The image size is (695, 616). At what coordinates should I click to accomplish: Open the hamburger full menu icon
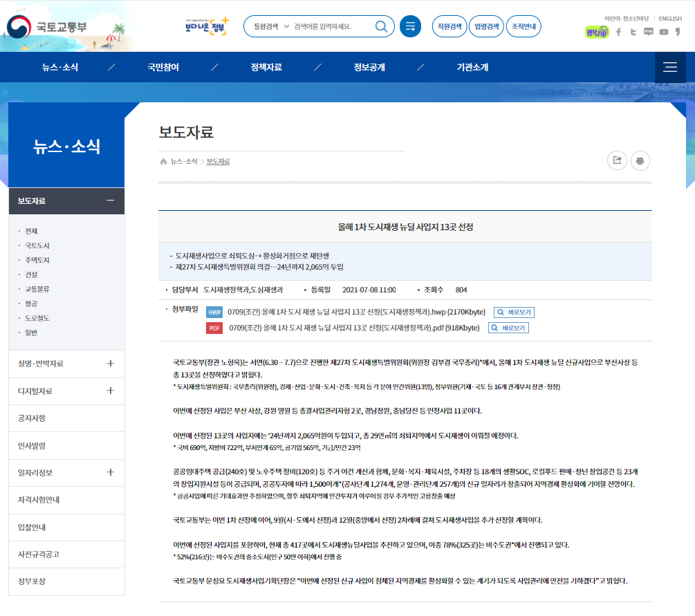669,67
